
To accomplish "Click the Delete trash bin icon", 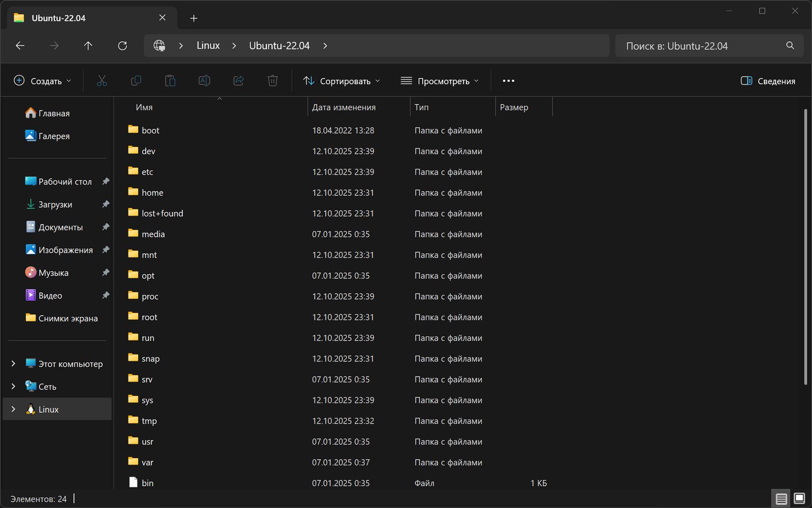I will click(x=273, y=81).
